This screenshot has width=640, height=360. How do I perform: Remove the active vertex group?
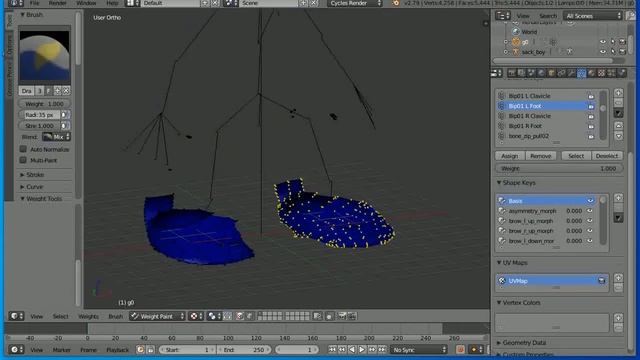[x=618, y=102]
